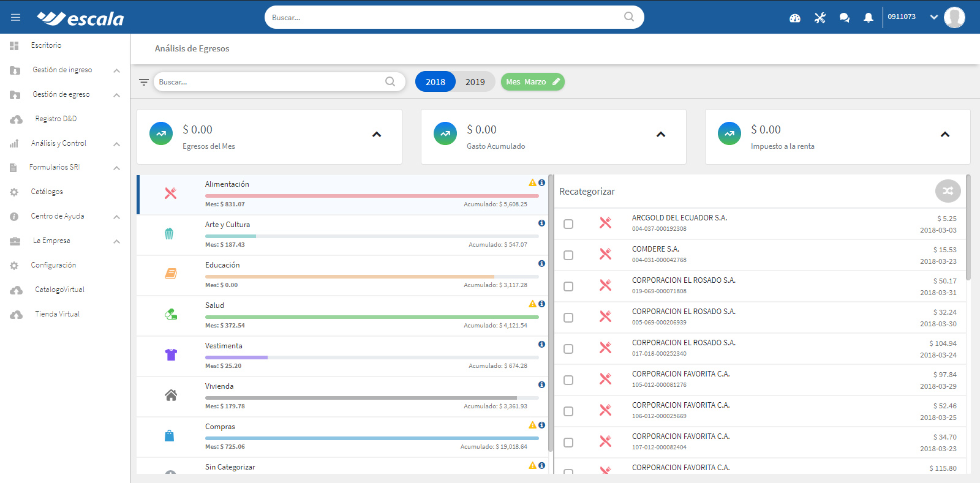Screen dimensions: 980x483
Task: Click the Impuesto a la renta trend icon
Action: coord(729,133)
